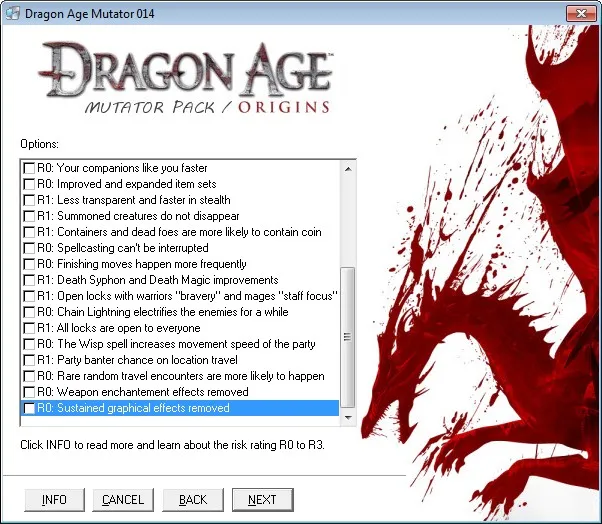Close the Dragon Age Mutator window
Image resolution: width=602 pixels, height=524 pixels.
[x=581, y=14]
